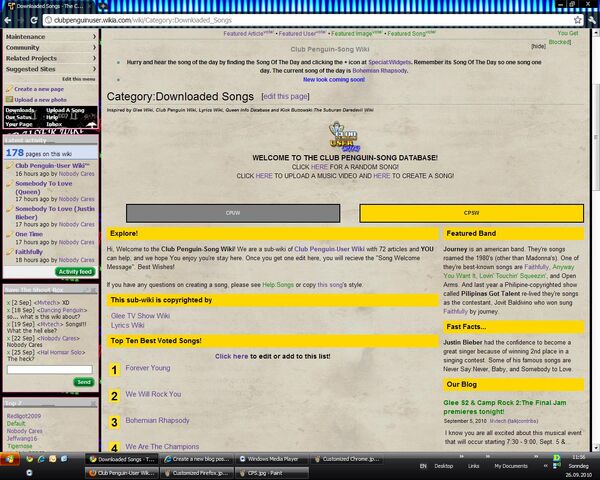Close the Top 7 widget
This screenshot has height=480, width=600.
click(x=94, y=404)
